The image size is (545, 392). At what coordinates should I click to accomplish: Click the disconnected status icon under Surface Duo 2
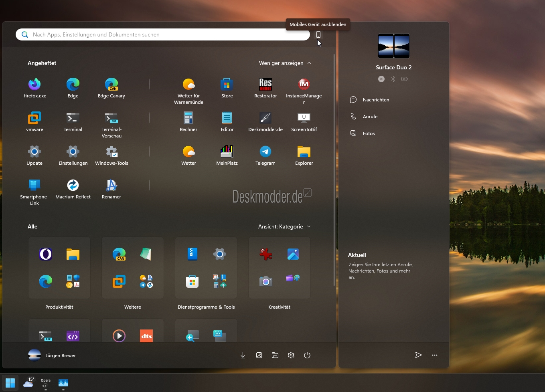point(381,79)
